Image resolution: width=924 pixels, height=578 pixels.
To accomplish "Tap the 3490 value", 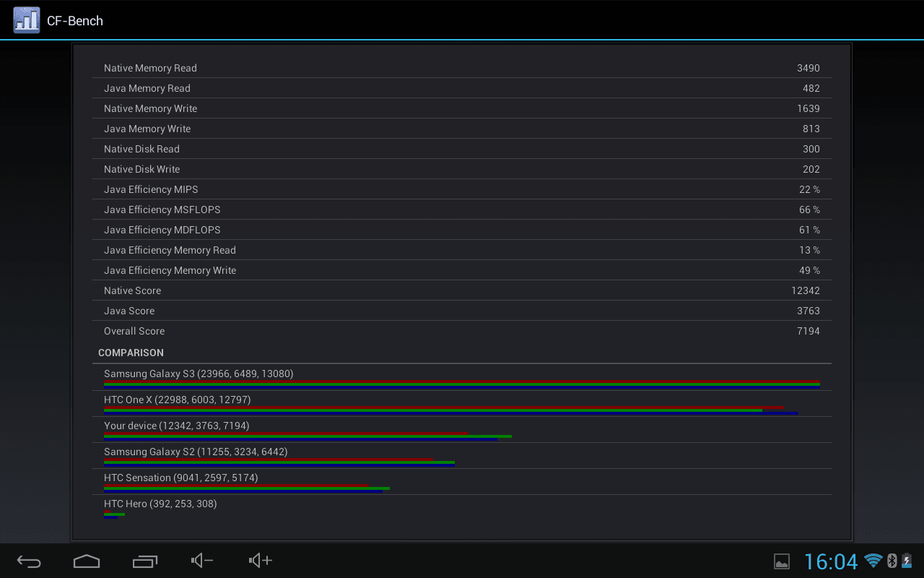I will pyautogui.click(x=808, y=68).
